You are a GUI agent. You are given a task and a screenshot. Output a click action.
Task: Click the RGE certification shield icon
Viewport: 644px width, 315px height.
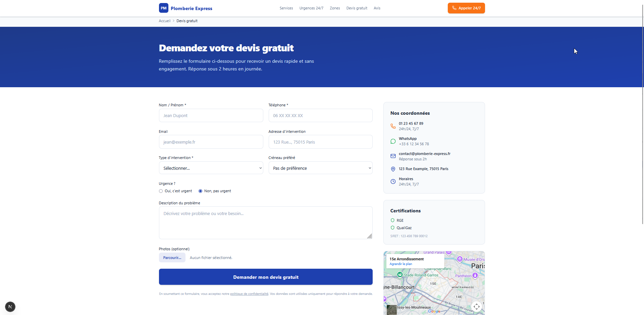point(392,220)
